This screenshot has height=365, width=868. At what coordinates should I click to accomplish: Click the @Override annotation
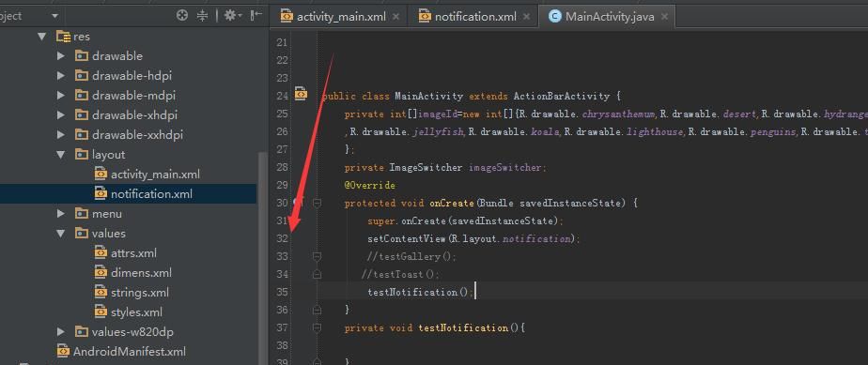click(370, 185)
